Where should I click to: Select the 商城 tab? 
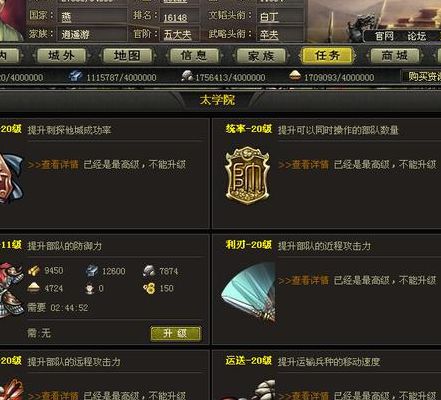pos(395,56)
